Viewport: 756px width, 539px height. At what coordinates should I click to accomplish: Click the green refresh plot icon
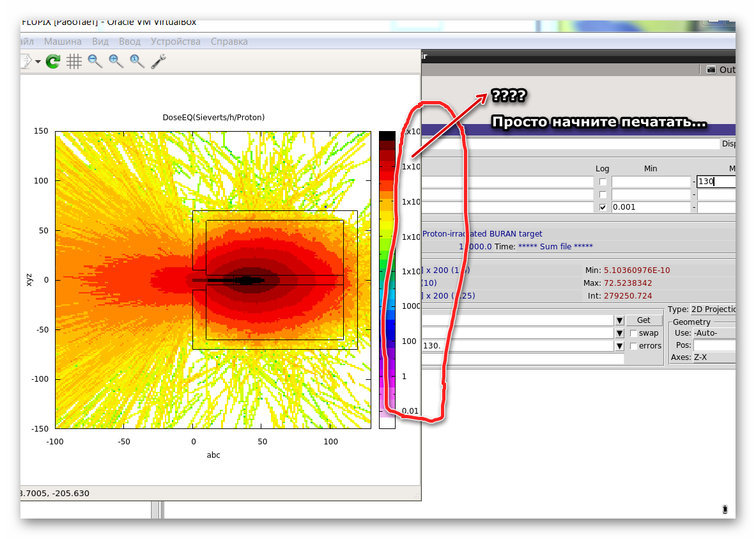[x=52, y=61]
